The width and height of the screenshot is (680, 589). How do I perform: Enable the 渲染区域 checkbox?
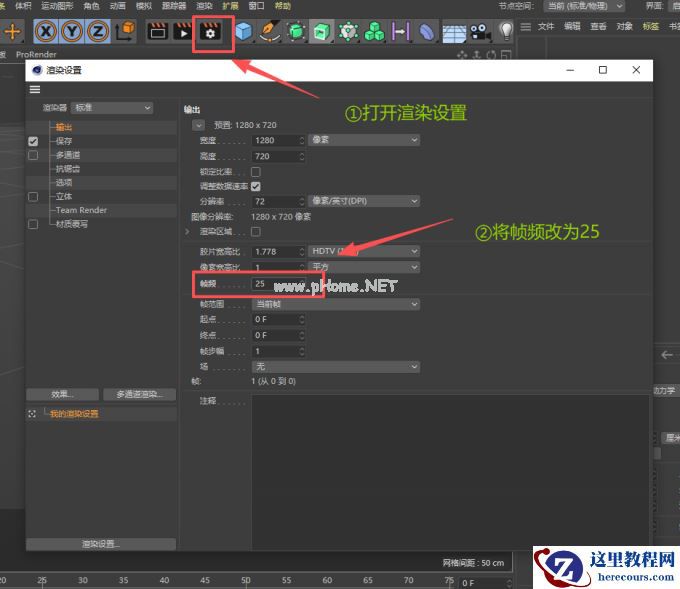(x=256, y=232)
